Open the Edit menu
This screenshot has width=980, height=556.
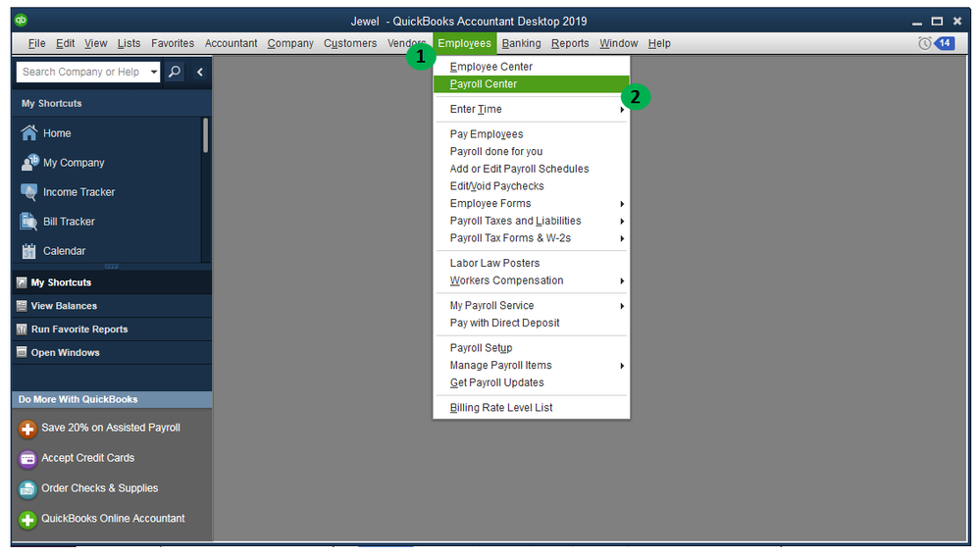pyautogui.click(x=65, y=43)
